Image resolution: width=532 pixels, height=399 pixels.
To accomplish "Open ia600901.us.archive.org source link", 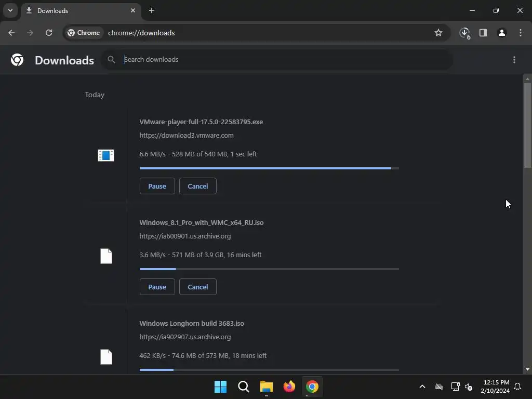I will tap(185, 236).
